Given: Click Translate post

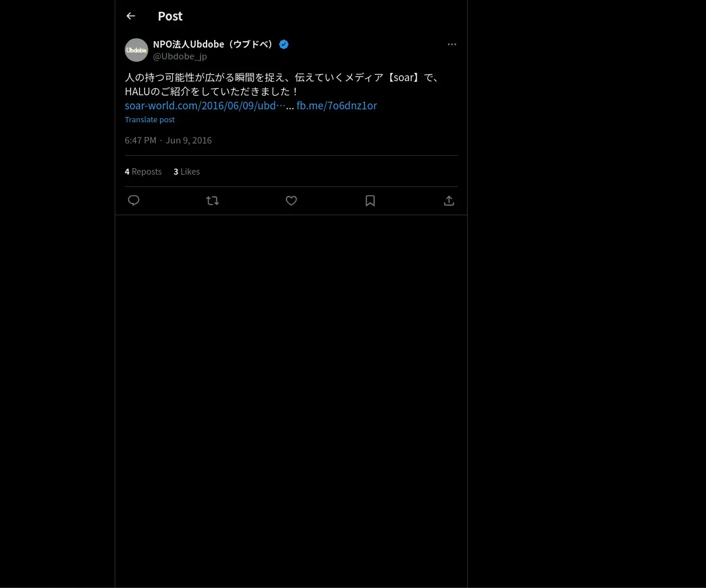Looking at the screenshot, I should [x=149, y=119].
